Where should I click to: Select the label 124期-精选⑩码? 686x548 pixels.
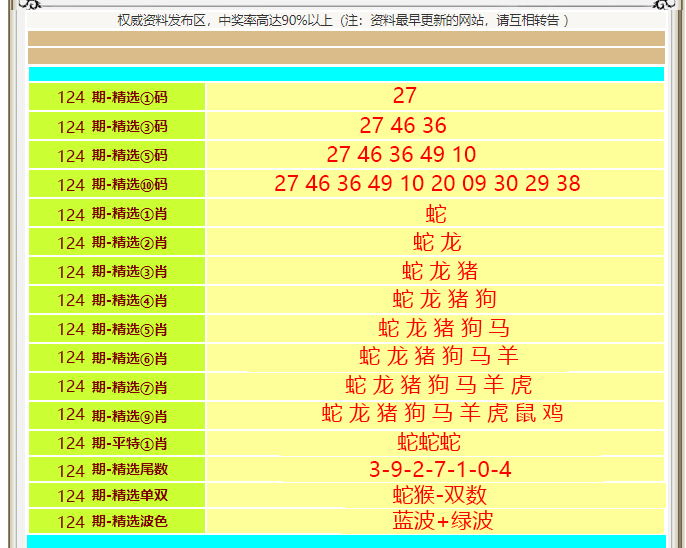click(112, 184)
